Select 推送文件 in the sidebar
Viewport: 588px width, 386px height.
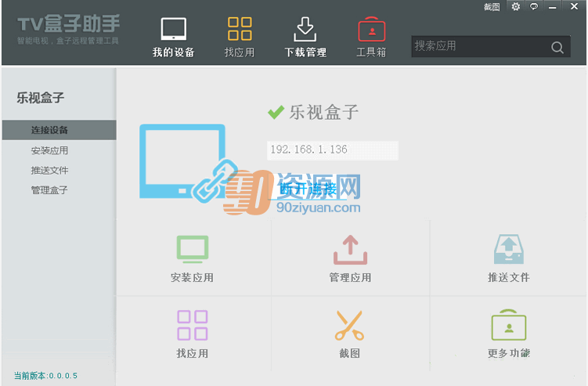pos(49,171)
